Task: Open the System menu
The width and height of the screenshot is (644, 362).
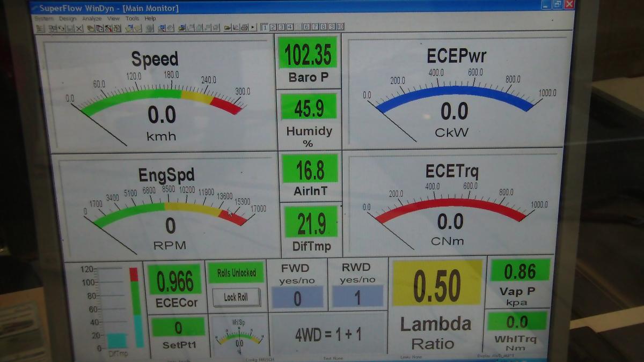Action: [x=44, y=19]
